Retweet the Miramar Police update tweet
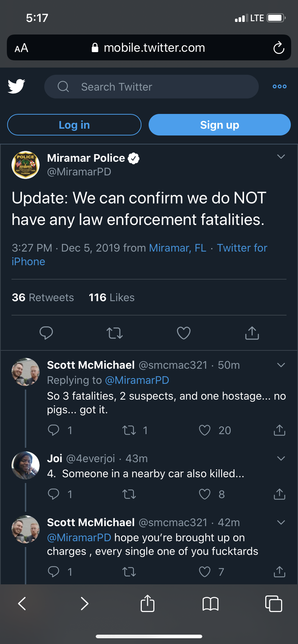Screen dimensions: 298x644 point(115,333)
